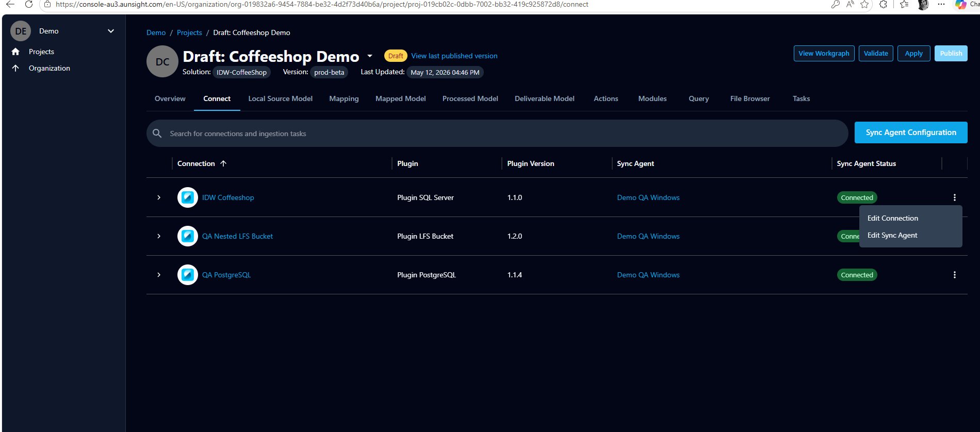
Task: Click the Sync Agent Configuration button
Action: click(911, 132)
